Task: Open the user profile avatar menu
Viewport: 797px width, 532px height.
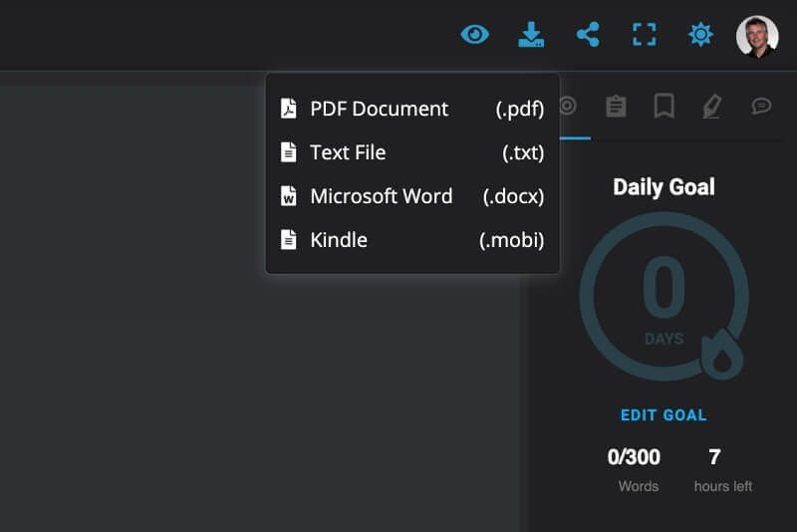Action: coord(757,36)
